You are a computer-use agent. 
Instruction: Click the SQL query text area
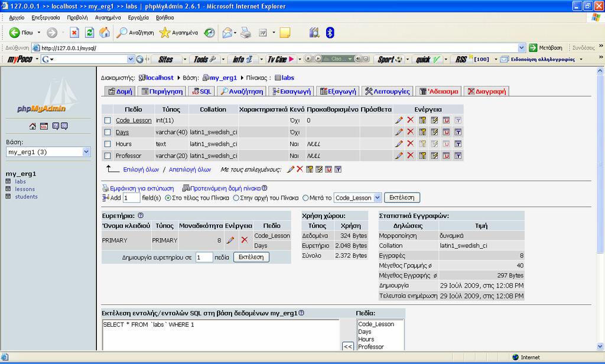pos(220,335)
